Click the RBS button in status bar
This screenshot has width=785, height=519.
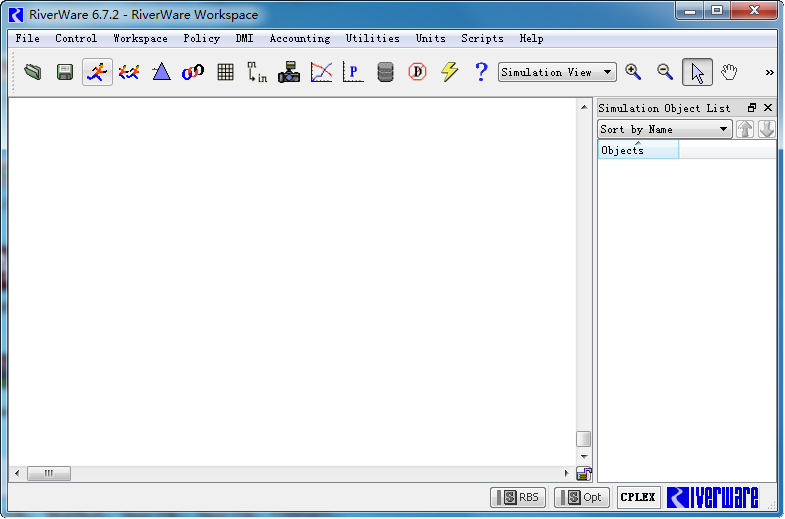coord(518,497)
